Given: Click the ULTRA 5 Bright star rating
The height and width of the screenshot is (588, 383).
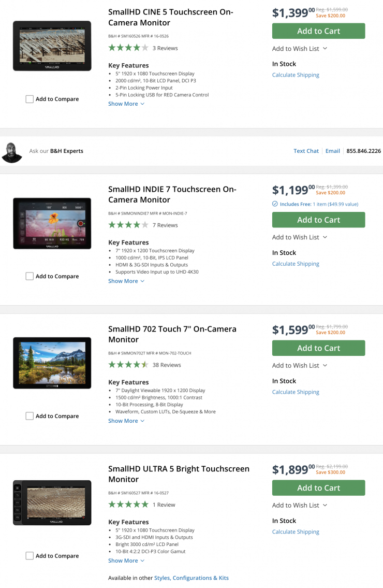Looking at the screenshot, I should (128, 505).
